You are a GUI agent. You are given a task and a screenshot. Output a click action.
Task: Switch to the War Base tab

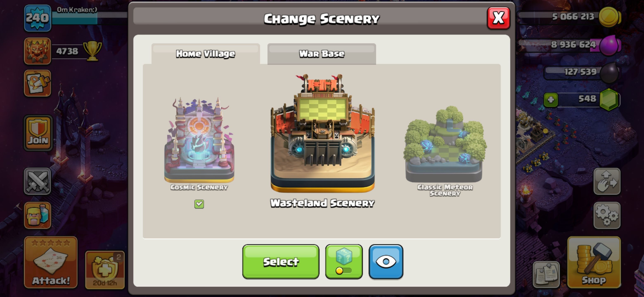322,54
